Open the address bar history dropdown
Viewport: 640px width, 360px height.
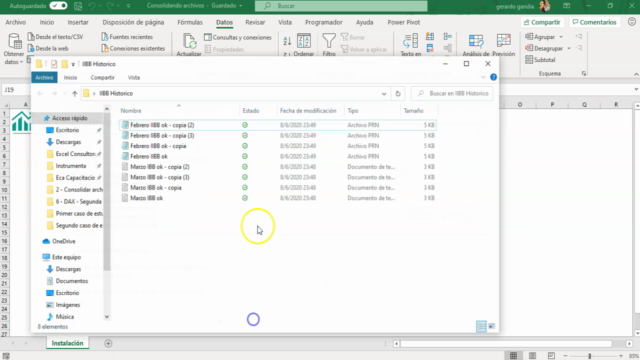pos(384,93)
